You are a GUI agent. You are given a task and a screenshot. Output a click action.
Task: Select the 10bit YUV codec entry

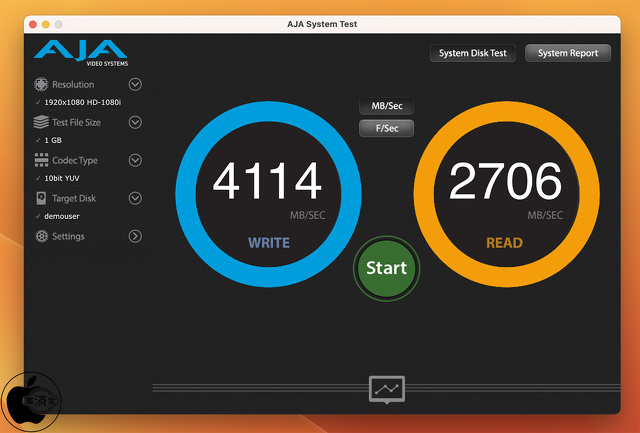click(62, 178)
